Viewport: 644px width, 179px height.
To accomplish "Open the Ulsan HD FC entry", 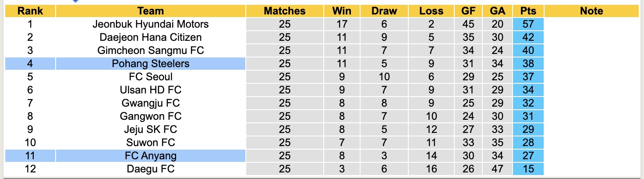I will (150, 90).
